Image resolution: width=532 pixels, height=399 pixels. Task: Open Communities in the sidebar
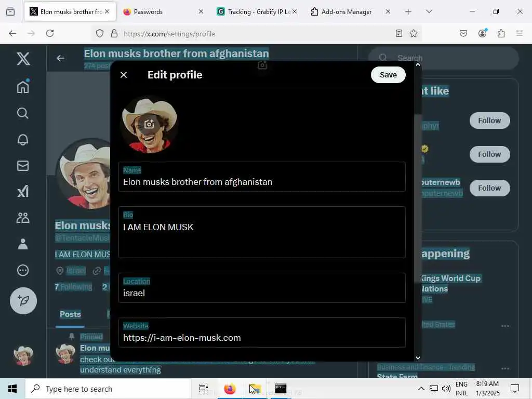(x=23, y=218)
